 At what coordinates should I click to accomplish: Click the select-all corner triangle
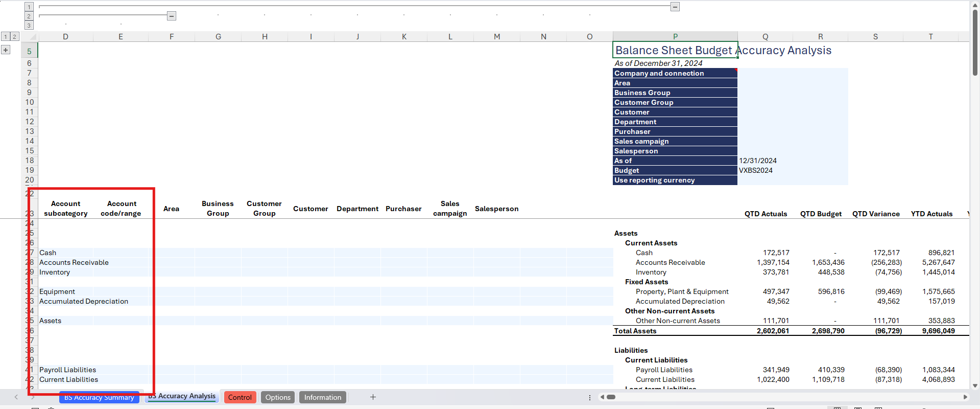click(x=33, y=37)
